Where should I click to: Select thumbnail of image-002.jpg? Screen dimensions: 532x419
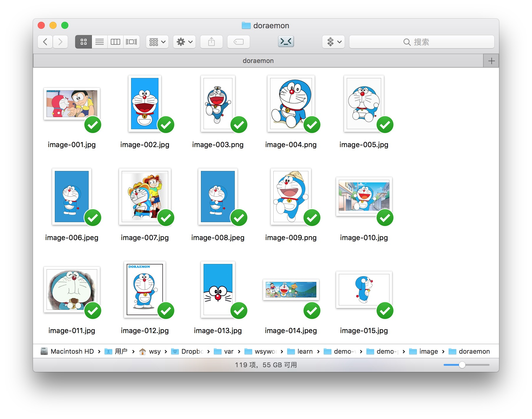pos(145,104)
